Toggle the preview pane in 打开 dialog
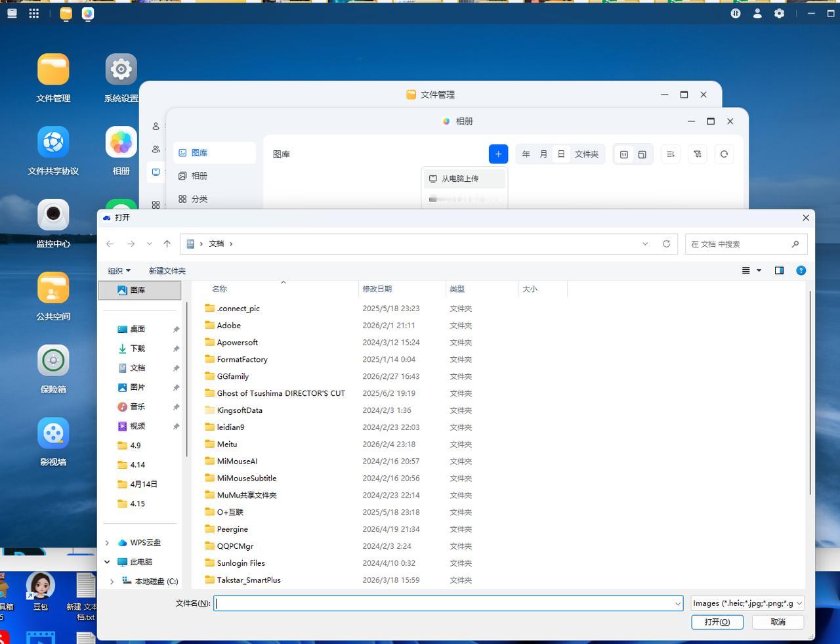The width and height of the screenshot is (840, 644). [x=779, y=270]
